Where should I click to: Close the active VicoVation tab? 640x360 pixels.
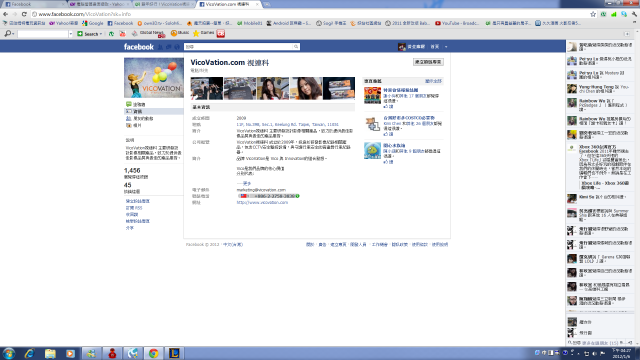coord(257,4)
